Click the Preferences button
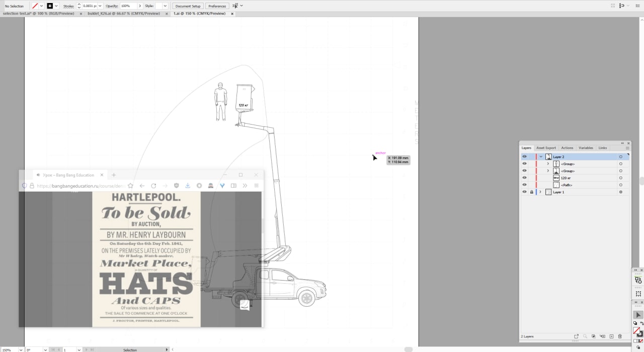This screenshot has width=644, height=352. click(217, 6)
